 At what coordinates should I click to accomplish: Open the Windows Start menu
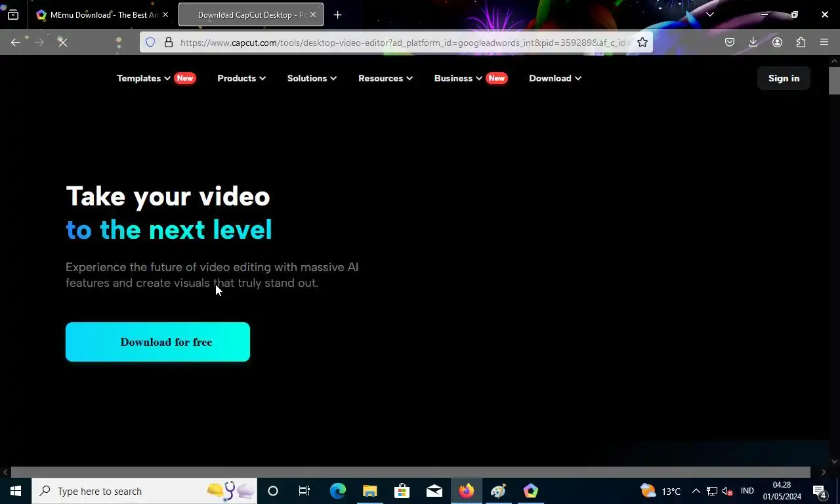tap(16, 491)
